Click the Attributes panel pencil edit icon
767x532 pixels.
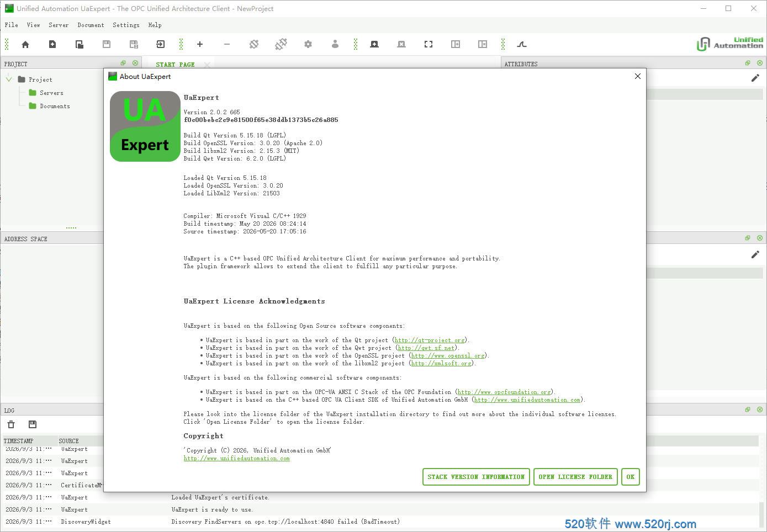(x=755, y=78)
